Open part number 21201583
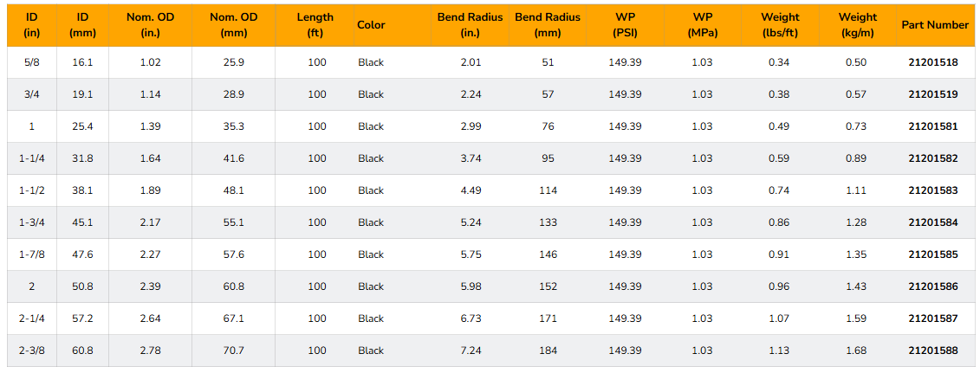Screen dimensions: 980x373 click(933, 190)
